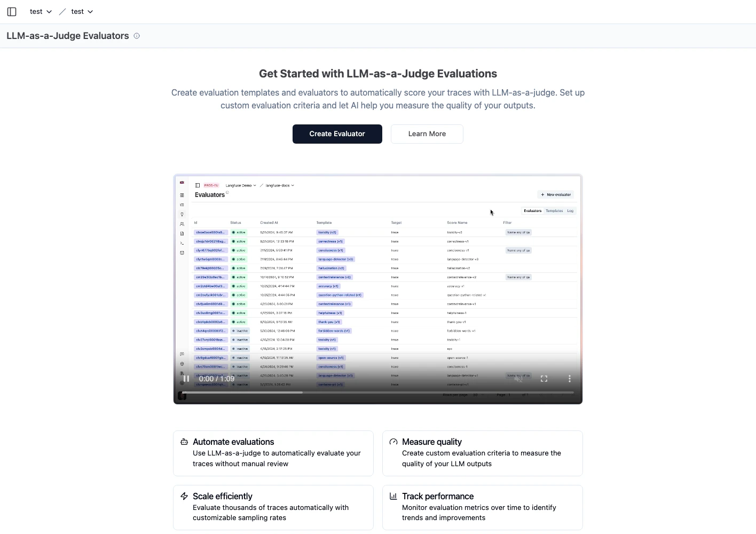The width and height of the screenshot is (756, 534).
Task: Click the Create Evaluator button
Action: click(x=337, y=133)
